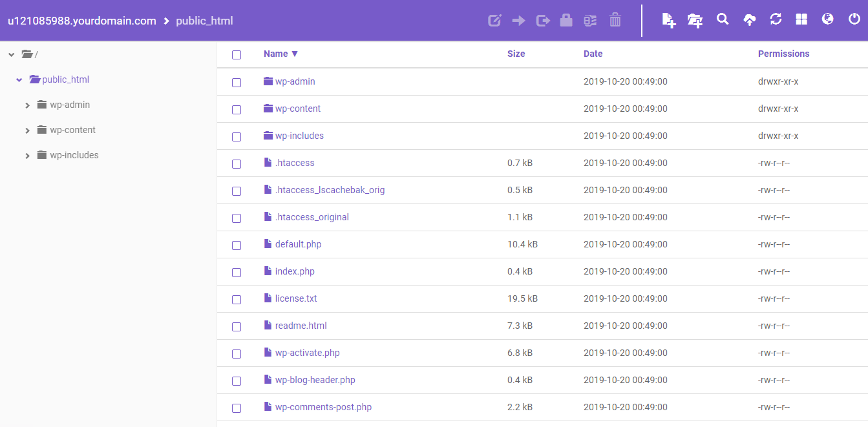
Task: Click the public_html breadcrumb in header
Action: tap(204, 21)
